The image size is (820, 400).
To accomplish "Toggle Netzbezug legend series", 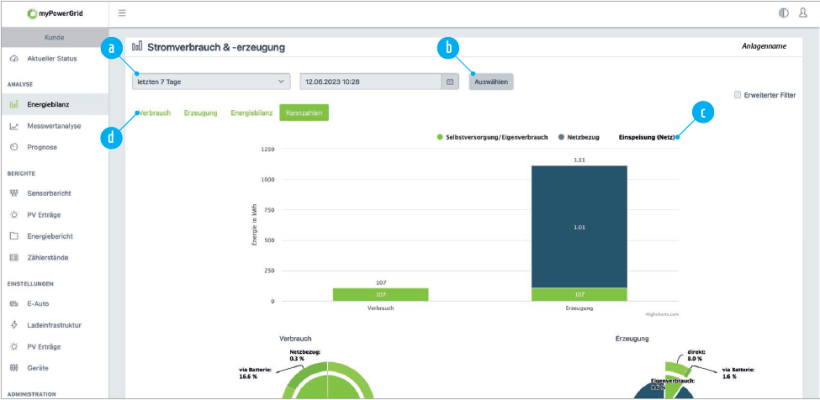I will [x=579, y=136].
